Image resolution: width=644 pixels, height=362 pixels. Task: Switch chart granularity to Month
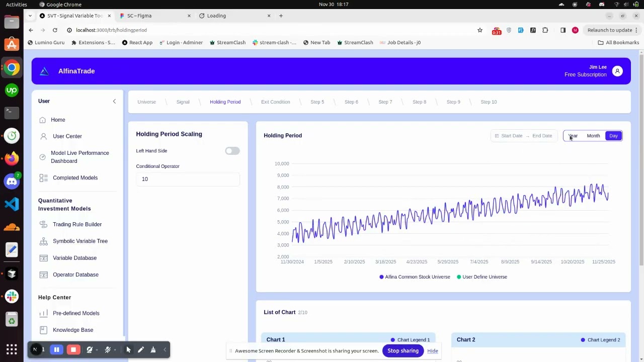593,136
